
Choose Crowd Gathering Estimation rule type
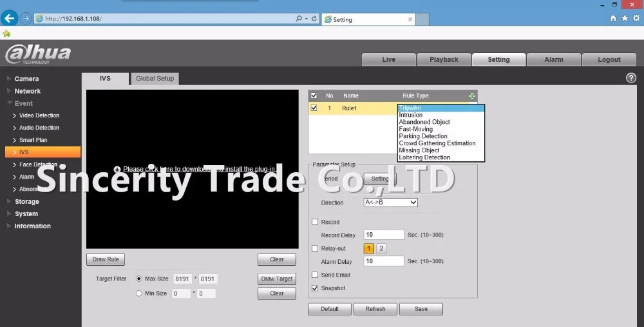click(440, 143)
